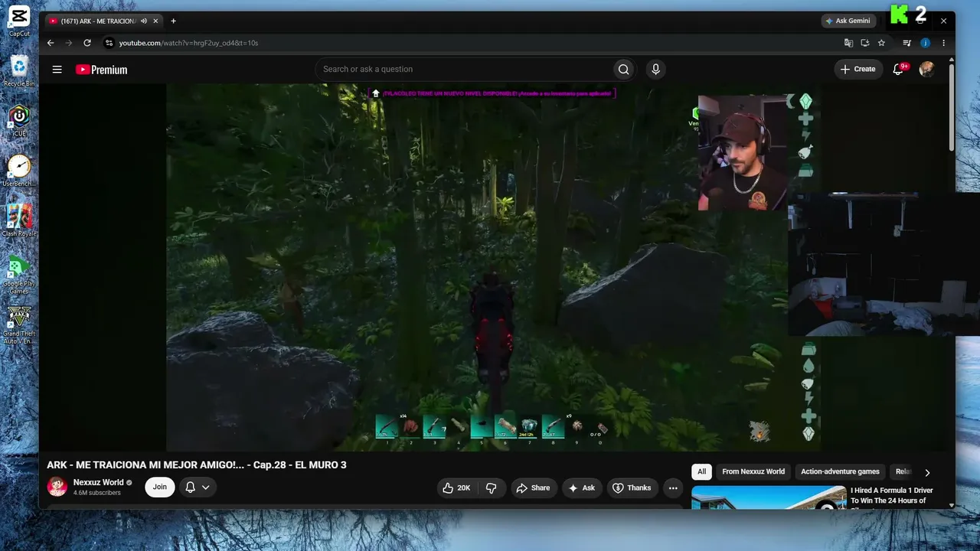Bookmark this page with the star
This screenshot has width=980, height=551.
[881, 43]
